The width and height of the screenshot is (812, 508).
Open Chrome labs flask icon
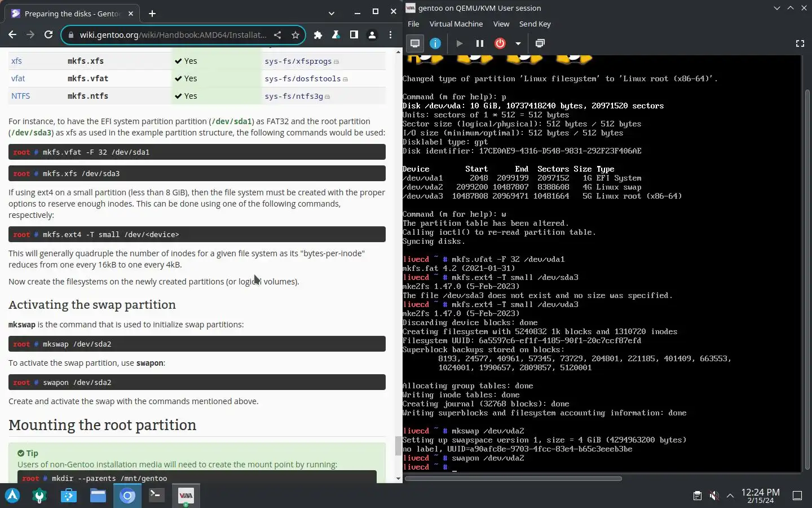click(336, 35)
